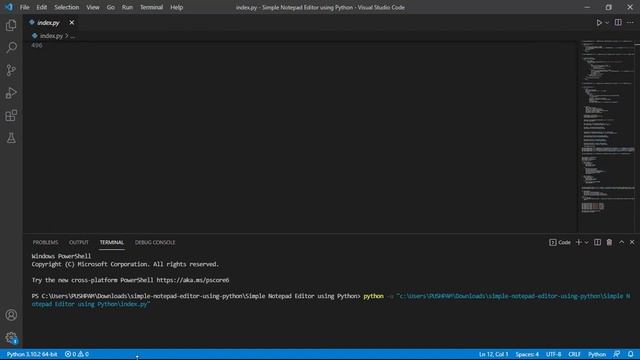
Task: Change indentation via Spaces: 4
Action: (527, 354)
